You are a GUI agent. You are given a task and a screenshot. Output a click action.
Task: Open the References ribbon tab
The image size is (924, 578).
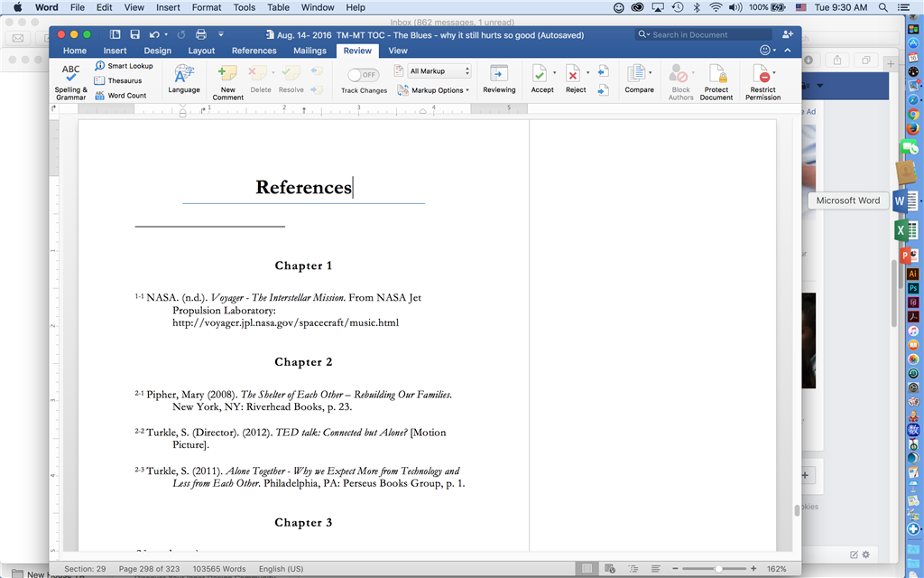tap(254, 51)
